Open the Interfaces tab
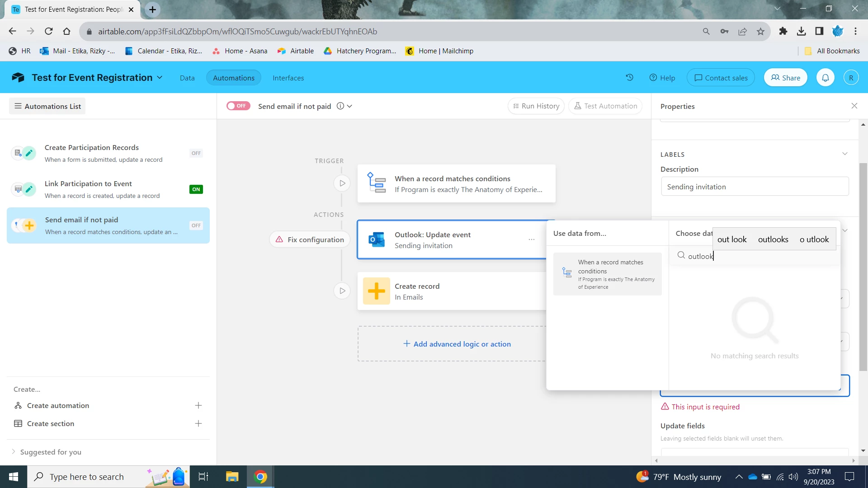Screen dimensions: 868x488 click(x=288, y=78)
